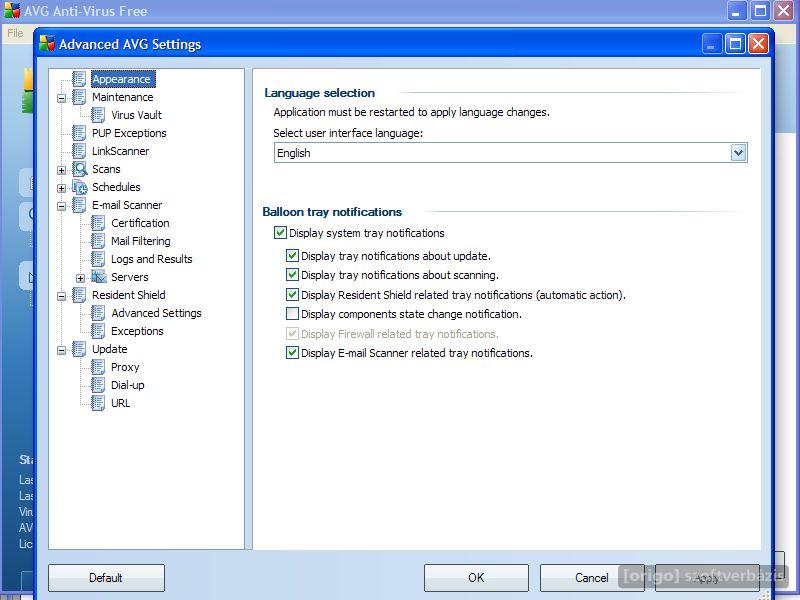Uncheck tray notifications about update

pyautogui.click(x=292, y=256)
